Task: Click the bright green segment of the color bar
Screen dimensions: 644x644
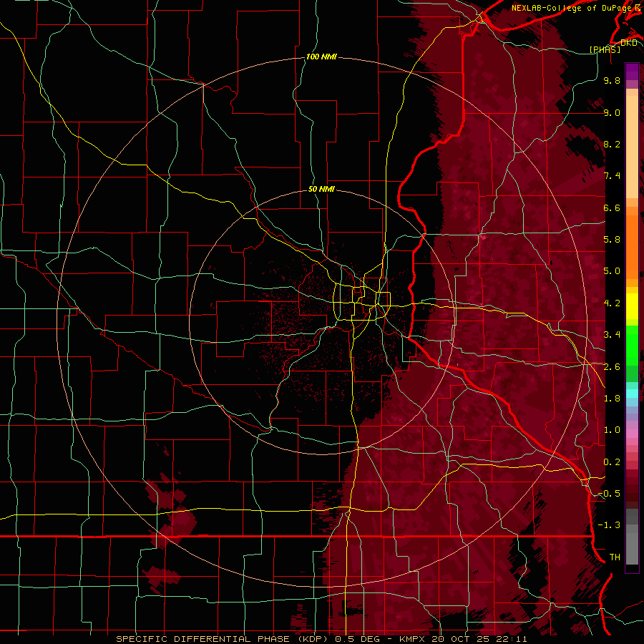Action: (x=632, y=345)
